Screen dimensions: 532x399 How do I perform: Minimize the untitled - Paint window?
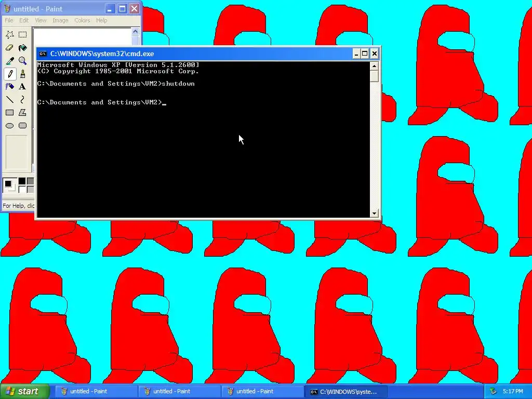pyautogui.click(x=109, y=9)
